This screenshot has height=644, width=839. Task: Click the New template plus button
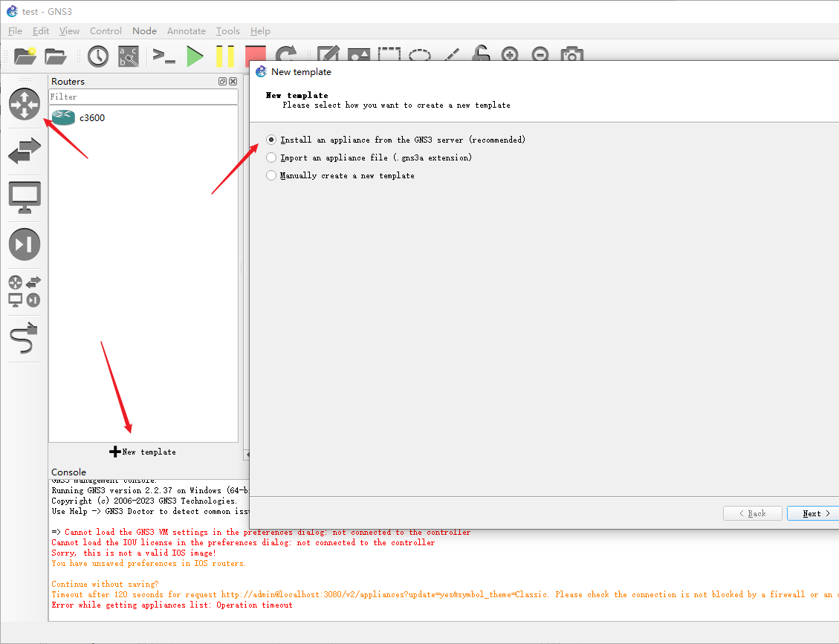pos(143,452)
